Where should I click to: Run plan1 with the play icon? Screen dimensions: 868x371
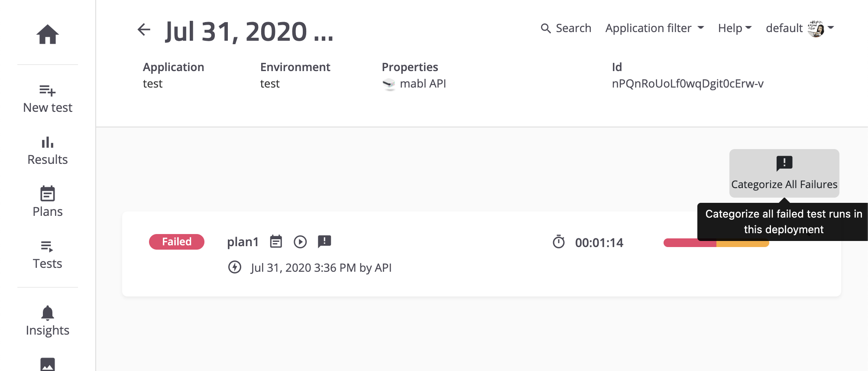coord(300,242)
